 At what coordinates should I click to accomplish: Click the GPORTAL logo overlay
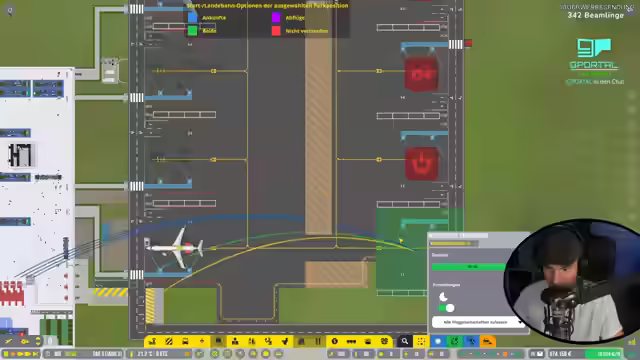594,54
